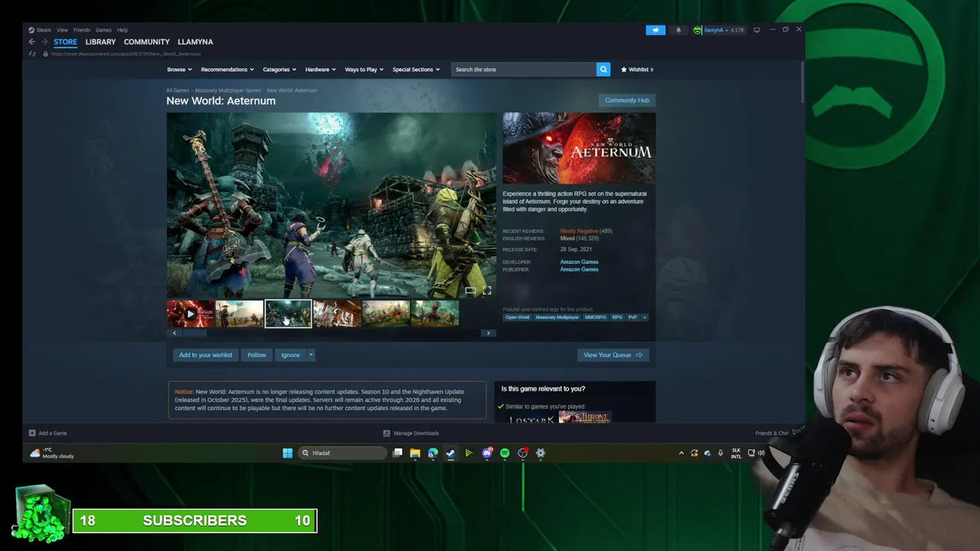
Task: Select the Open World tag
Action: click(518, 318)
